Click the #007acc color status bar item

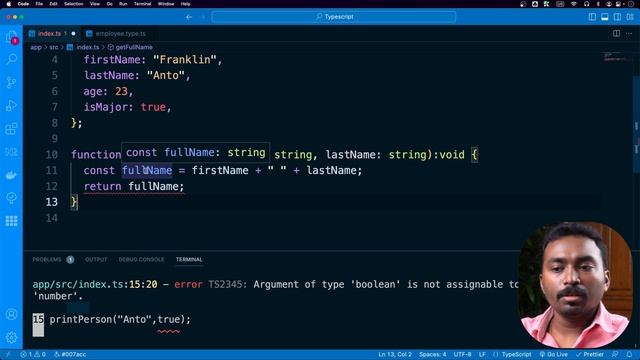(70, 354)
